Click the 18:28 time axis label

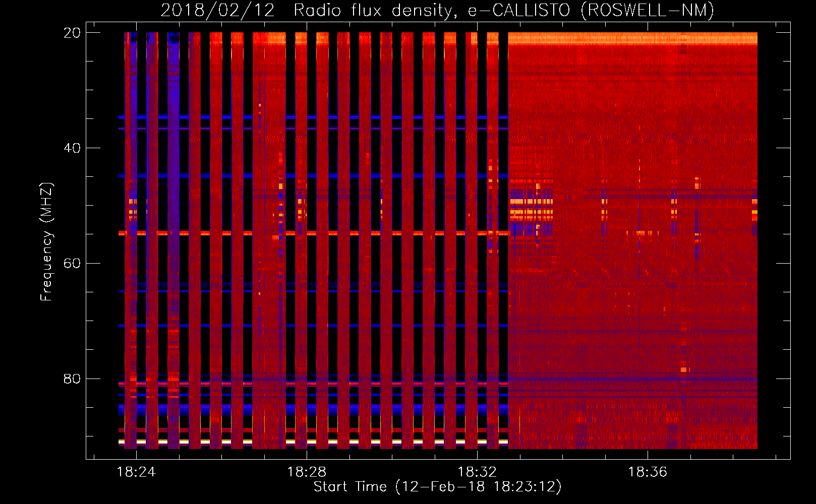[307, 472]
